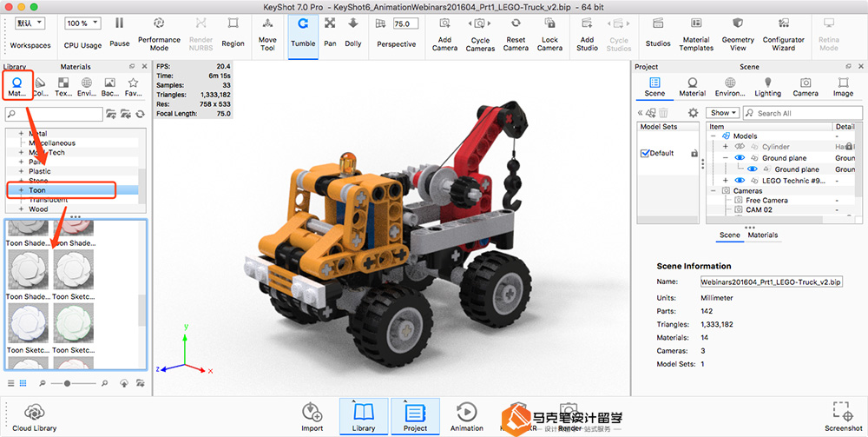The height and width of the screenshot is (437, 868).
Task: Open the Animation timeline
Action: [467, 416]
